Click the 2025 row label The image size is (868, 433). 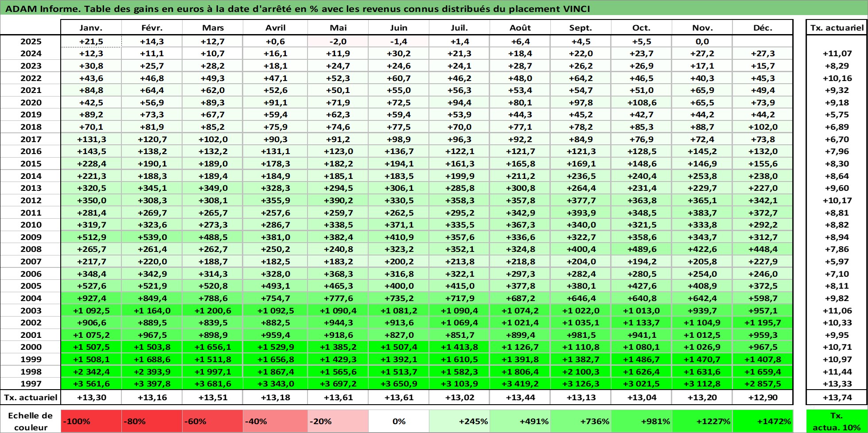pyautogui.click(x=31, y=41)
